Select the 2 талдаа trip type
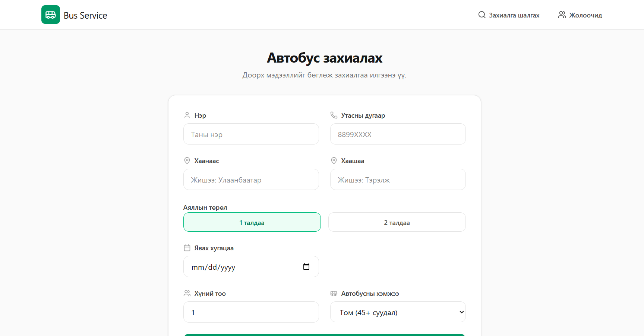This screenshot has width=644, height=336. 397,222
